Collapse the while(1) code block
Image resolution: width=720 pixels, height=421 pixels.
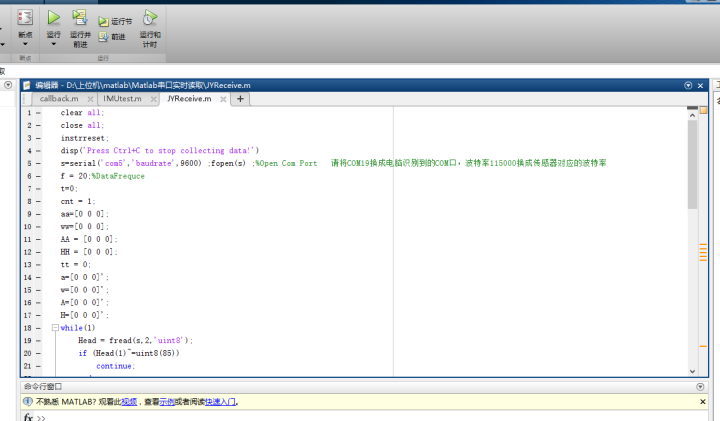[x=55, y=328]
